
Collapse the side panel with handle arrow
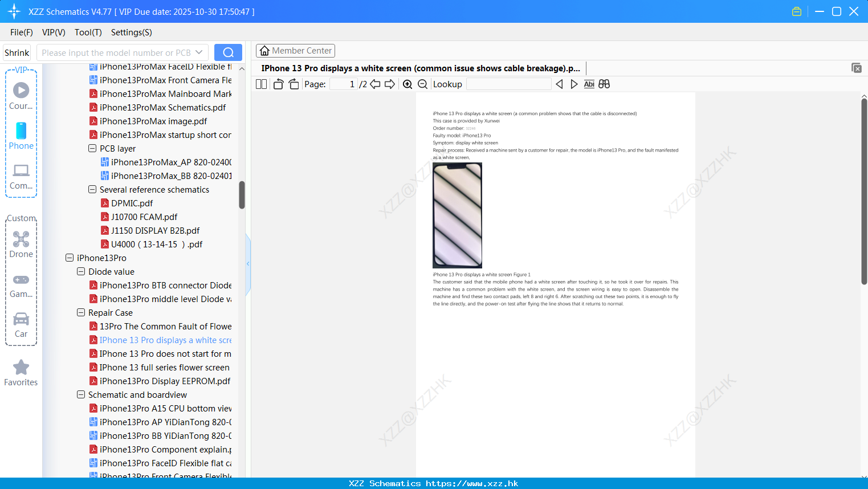click(248, 263)
